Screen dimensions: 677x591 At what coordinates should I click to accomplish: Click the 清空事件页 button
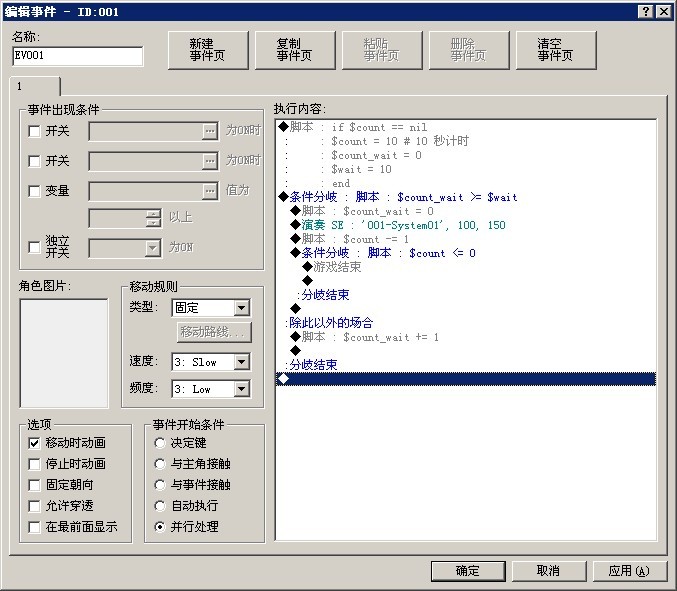click(x=556, y=50)
